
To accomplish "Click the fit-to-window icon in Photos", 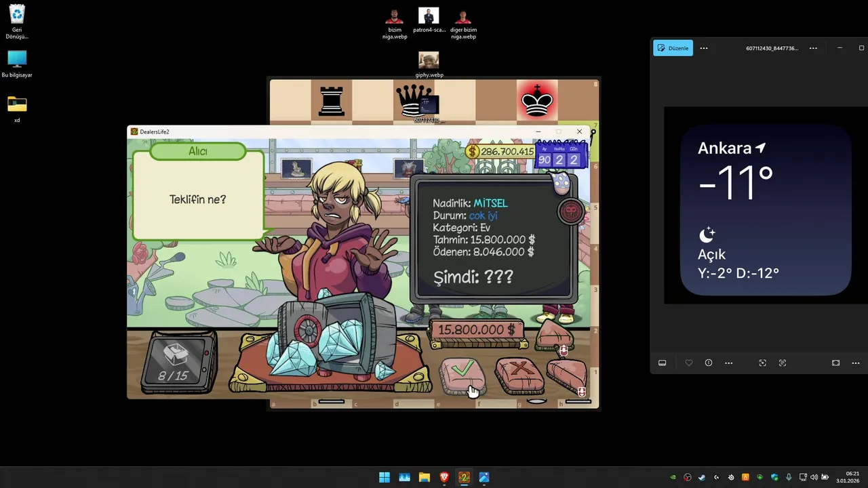I will (835, 363).
